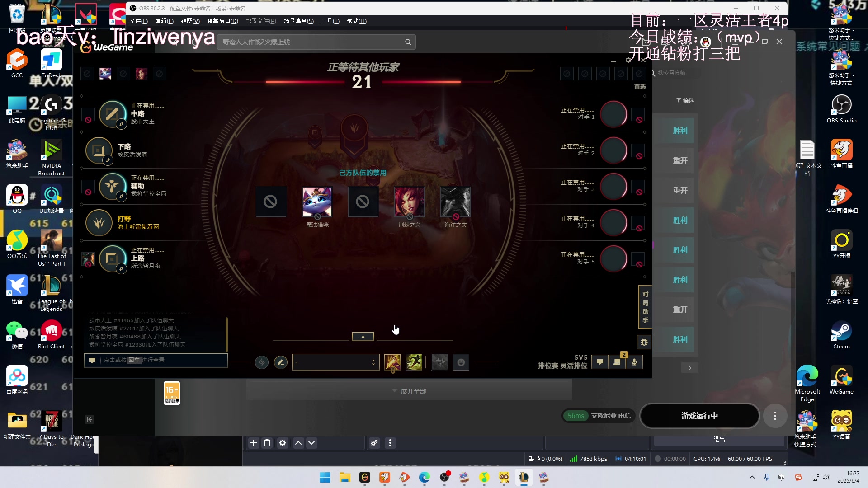Screen dimensions: 868x488
Task: Focus the WeGame search box 野蛮人大作战2火爆上线
Action: click(316, 42)
